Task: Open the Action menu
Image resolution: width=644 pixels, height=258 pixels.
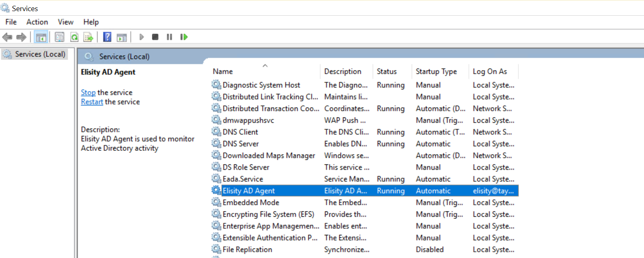Action: (x=37, y=22)
